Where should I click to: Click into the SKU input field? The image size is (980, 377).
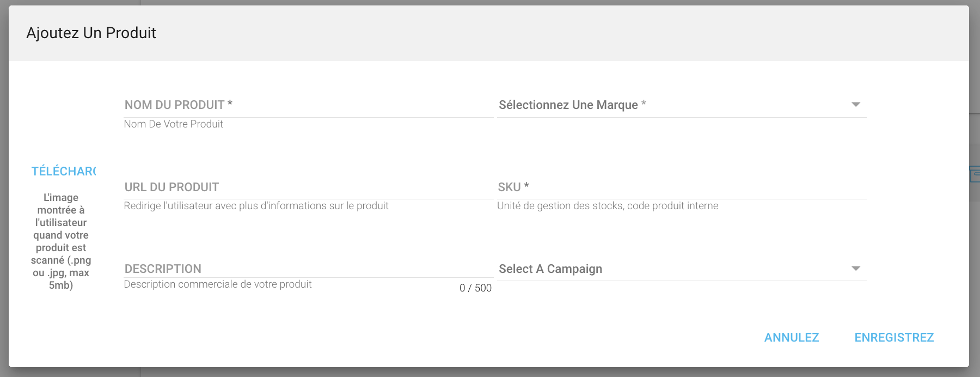682,187
